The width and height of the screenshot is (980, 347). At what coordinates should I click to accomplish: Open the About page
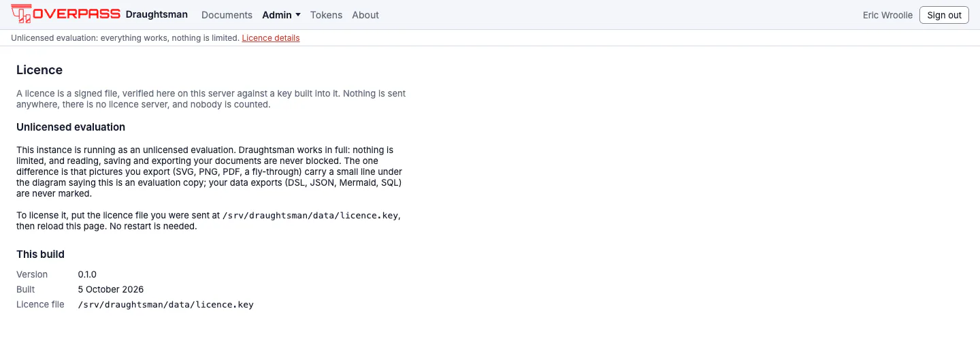tap(365, 15)
